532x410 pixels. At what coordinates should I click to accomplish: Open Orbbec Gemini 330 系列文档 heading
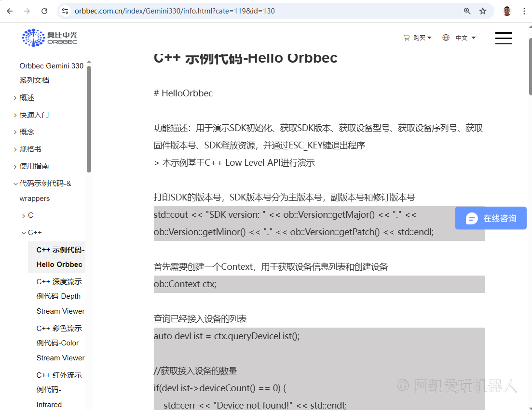[51, 73]
